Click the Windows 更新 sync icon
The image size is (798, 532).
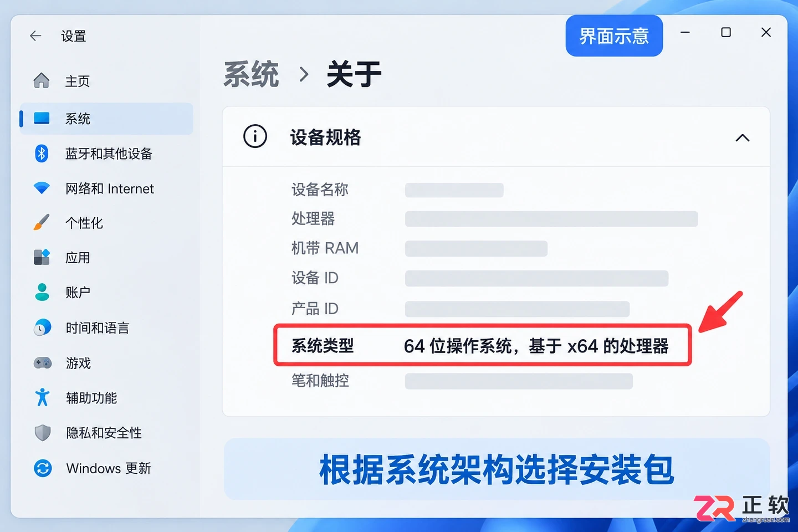click(43, 468)
